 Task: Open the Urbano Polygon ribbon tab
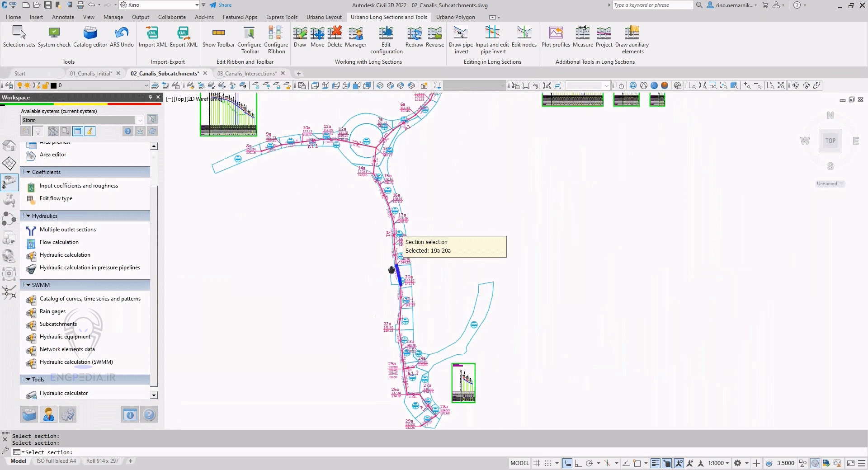pos(455,17)
